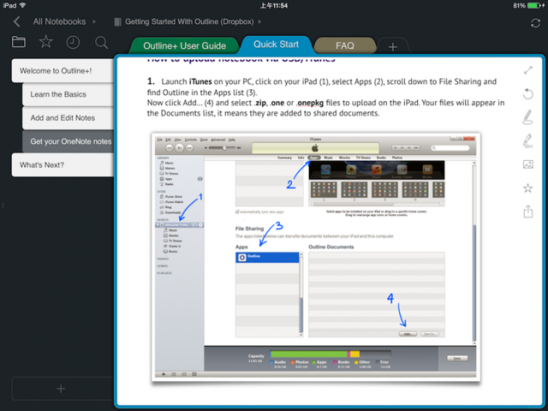Open favorites star in sidebar toolbar
Image resolution: width=548 pixels, height=411 pixels.
tap(46, 42)
